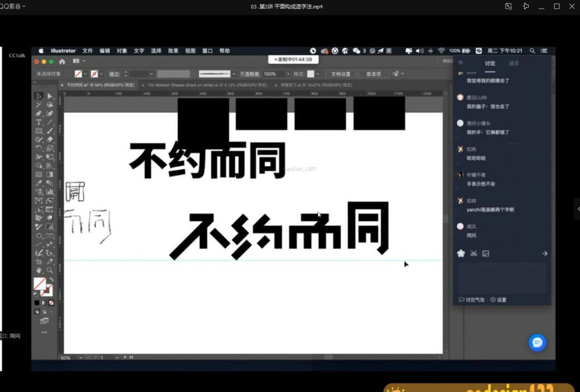Select the Zoom tool

(x=50, y=270)
